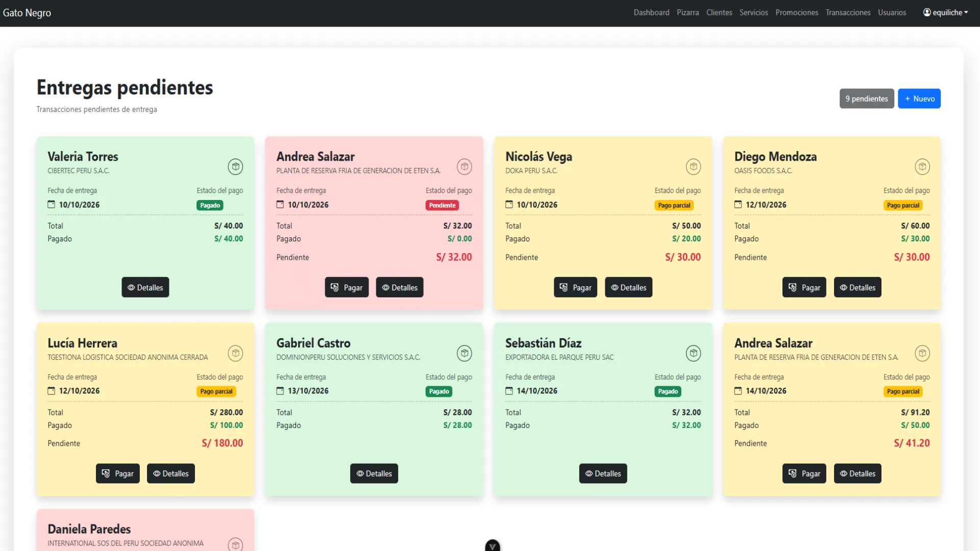This screenshot has width=980, height=551.
Task: Open Detalles for Valeria Torres
Action: (x=145, y=287)
